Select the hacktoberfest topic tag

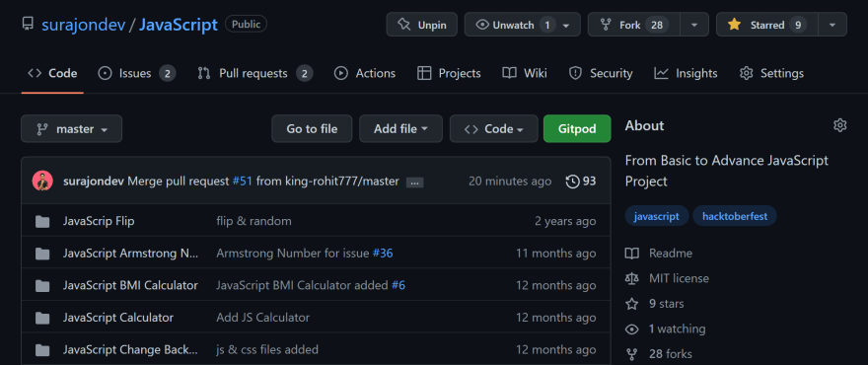click(735, 216)
